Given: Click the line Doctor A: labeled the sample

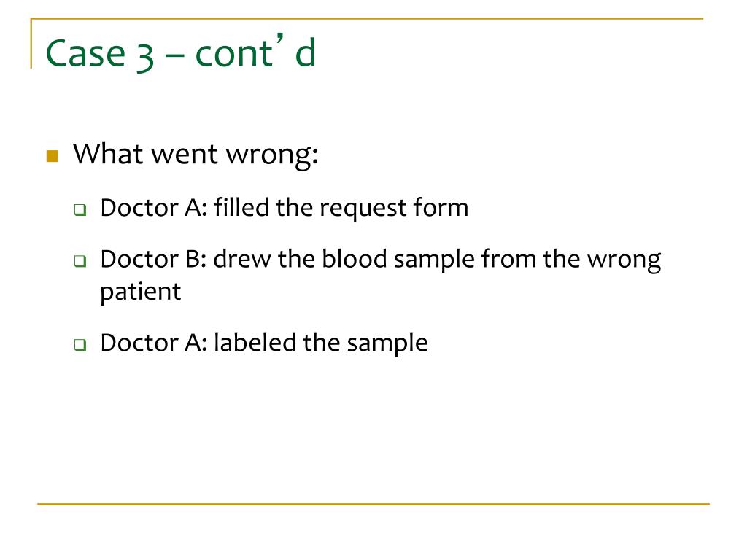Looking at the screenshot, I should pyautogui.click(x=264, y=343).
